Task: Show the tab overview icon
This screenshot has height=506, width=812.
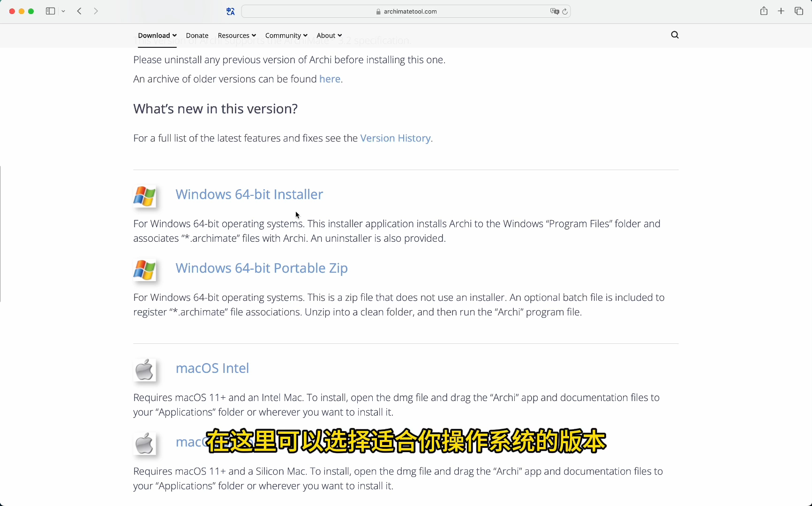Action: (x=799, y=11)
